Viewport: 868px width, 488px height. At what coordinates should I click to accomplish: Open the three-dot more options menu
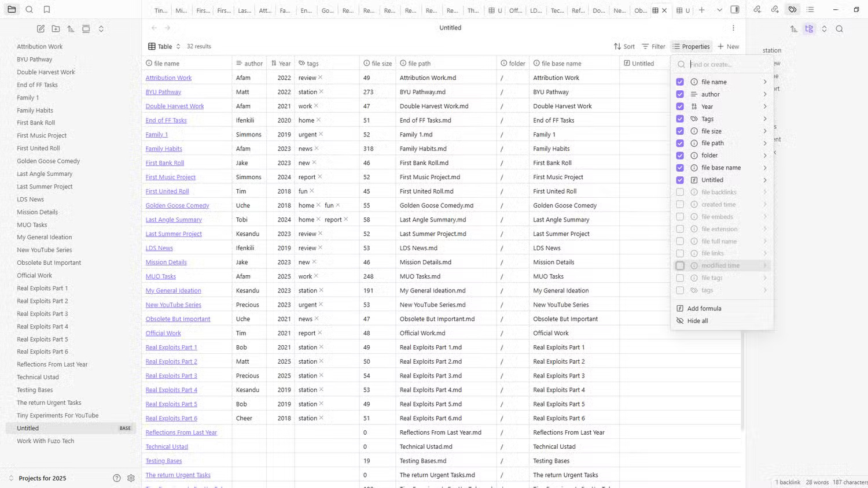[733, 28]
